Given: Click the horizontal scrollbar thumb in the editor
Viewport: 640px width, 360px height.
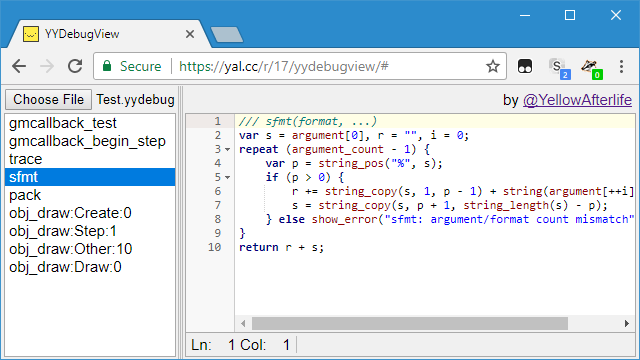Looking at the screenshot, I should (x=409, y=323).
